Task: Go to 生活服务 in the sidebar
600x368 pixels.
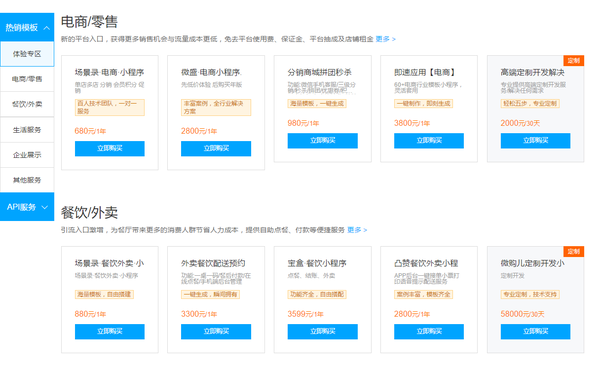Action: click(27, 130)
